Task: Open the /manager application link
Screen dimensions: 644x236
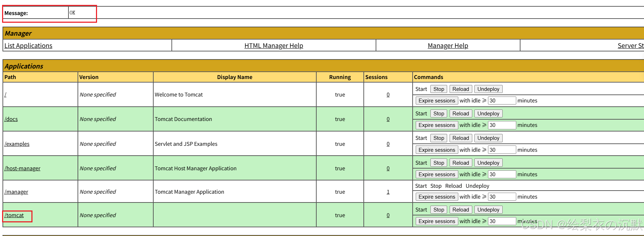Action: coord(16,192)
